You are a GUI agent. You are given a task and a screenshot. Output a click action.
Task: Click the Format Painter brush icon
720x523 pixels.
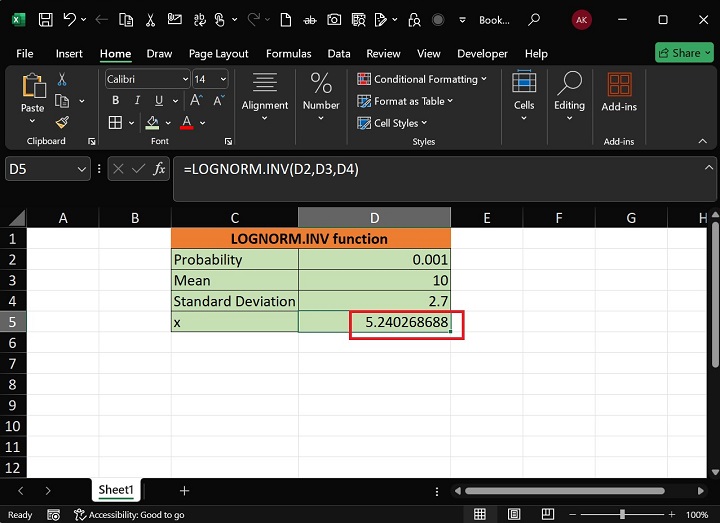point(62,122)
